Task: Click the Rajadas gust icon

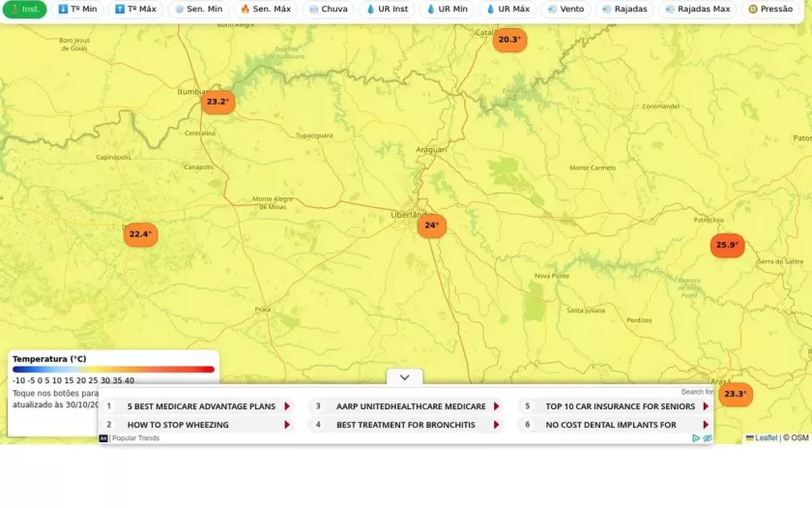Action: (x=606, y=9)
